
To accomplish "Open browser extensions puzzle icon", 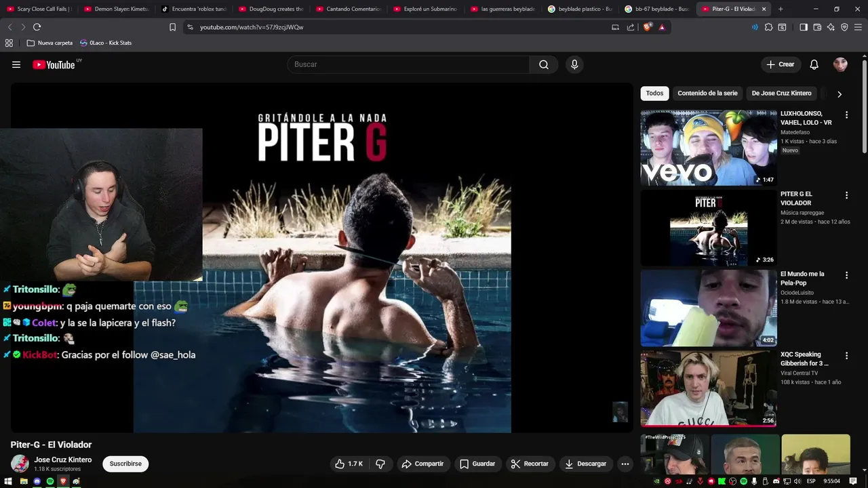I will [768, 27].
